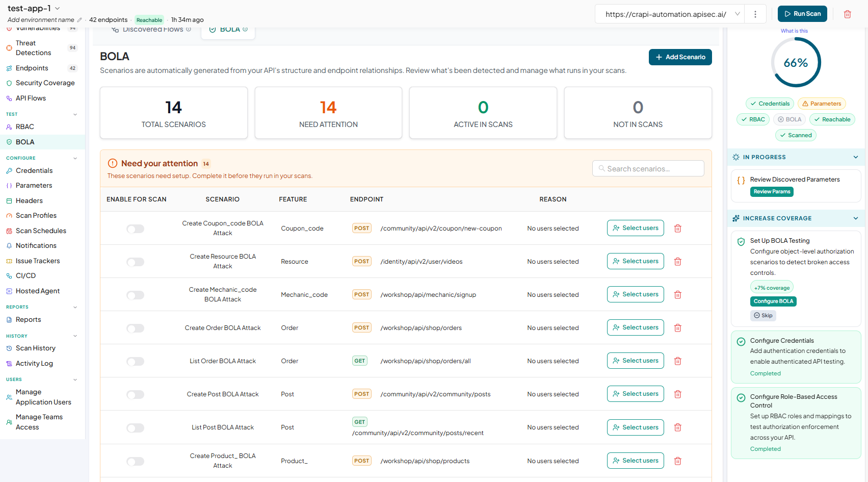The image size is (868, 482).
Task: Enable List Order BOLA Attack for scan
Action: click(136, 362)
